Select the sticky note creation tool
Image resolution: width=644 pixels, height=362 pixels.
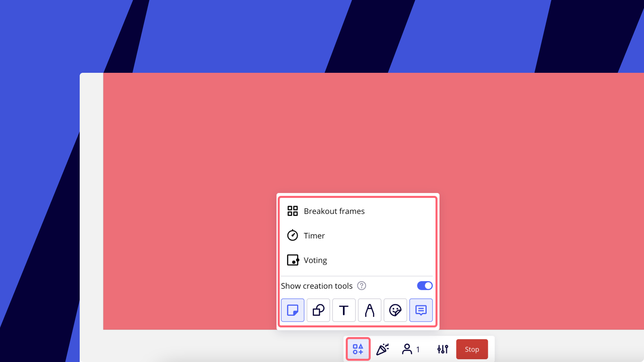click(293, 310)
